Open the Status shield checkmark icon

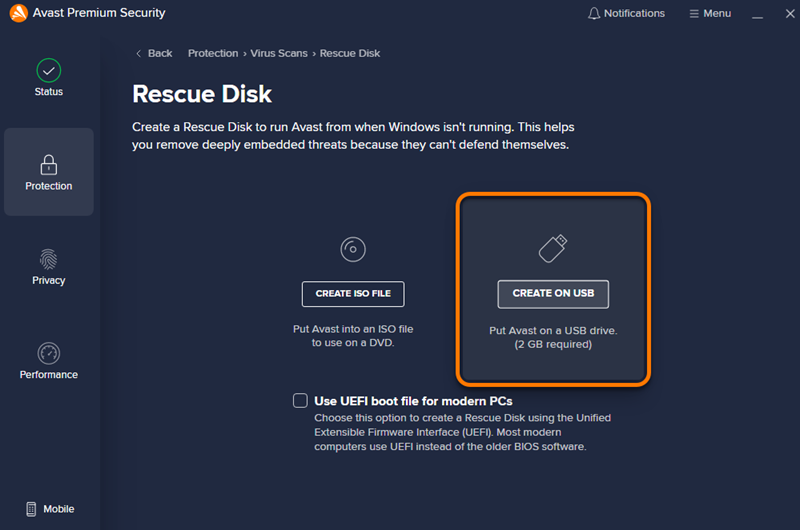point(48,70)
